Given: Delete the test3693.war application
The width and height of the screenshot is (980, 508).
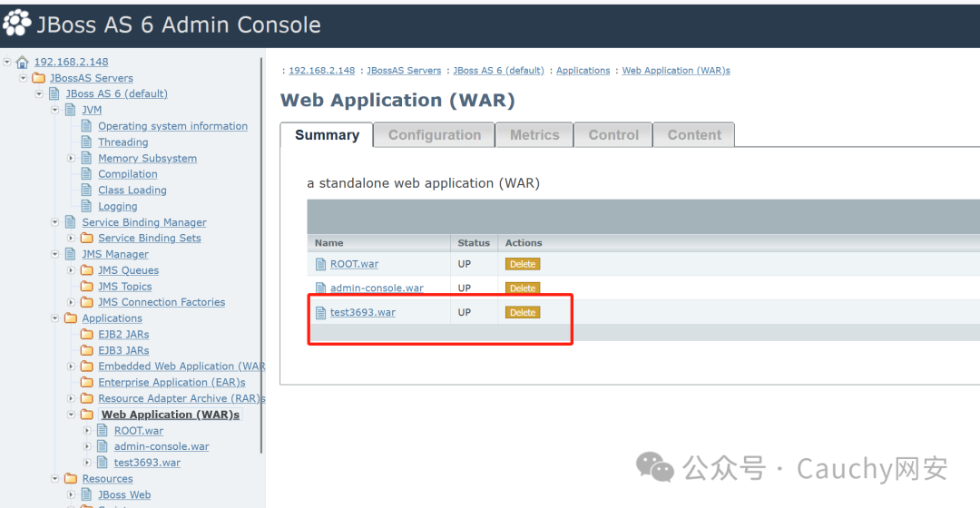Looking at the screenshot, I should 523,312.
